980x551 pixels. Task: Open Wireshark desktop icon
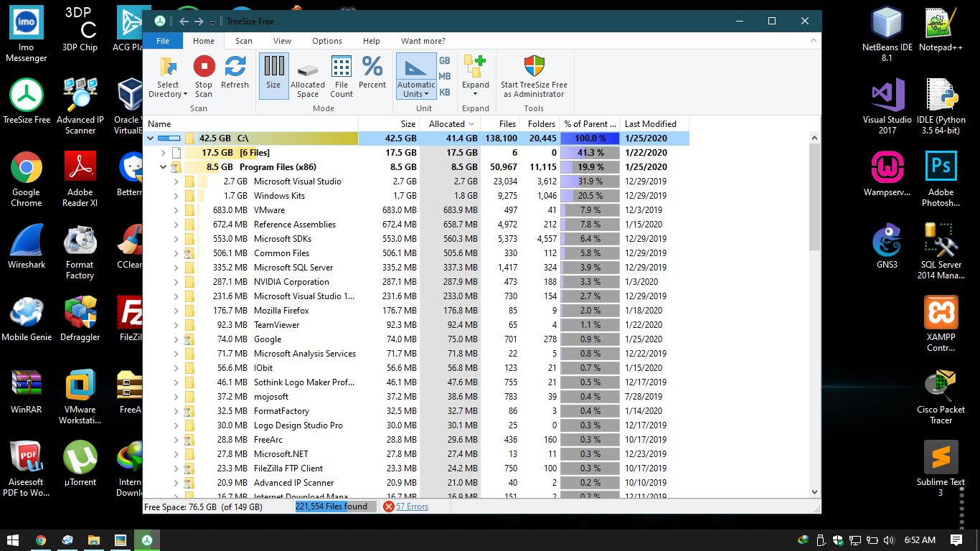[x=27, y=247]
